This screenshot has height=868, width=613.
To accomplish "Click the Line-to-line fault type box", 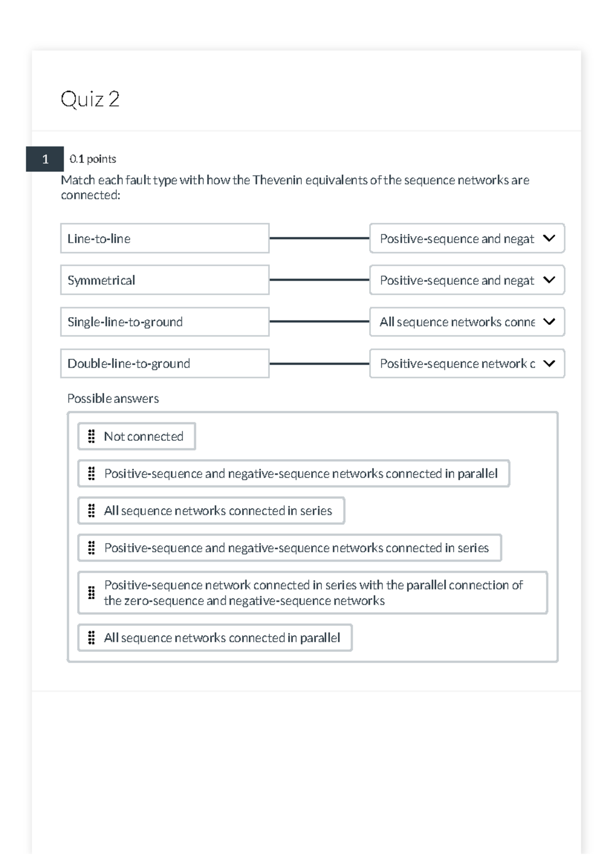I will click(164, 239).
